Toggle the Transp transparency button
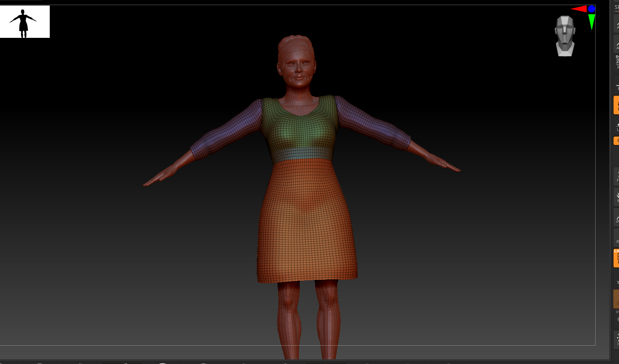This screenshot has width=619, height=364. pos(616,279)
